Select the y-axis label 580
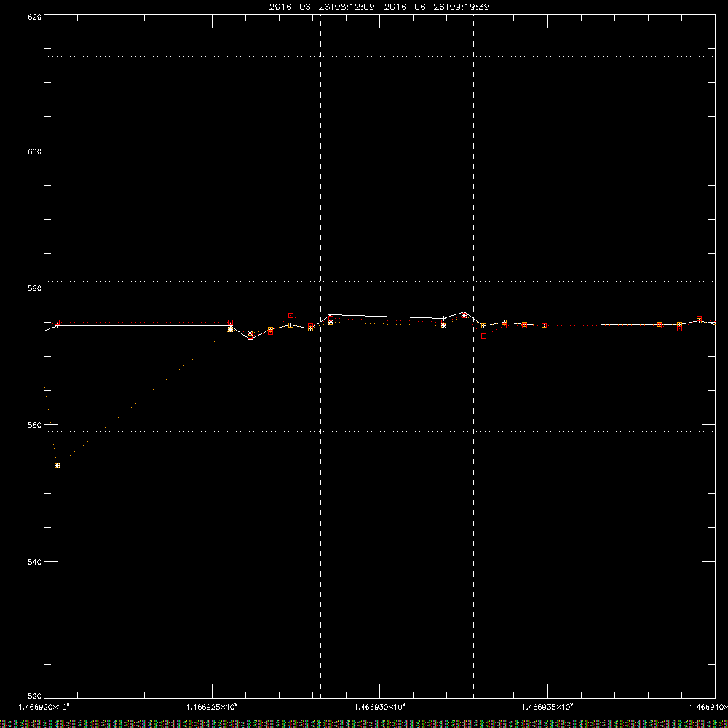The height and width of the screenshot is (728, 728). click(35, 288)
